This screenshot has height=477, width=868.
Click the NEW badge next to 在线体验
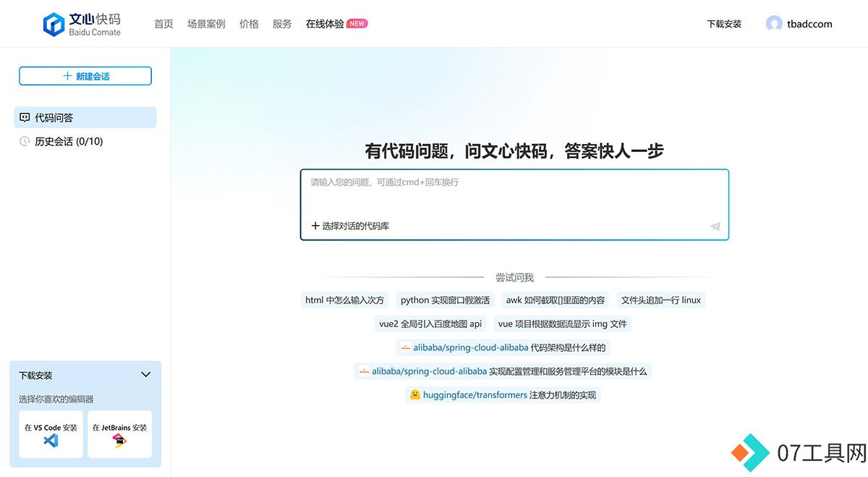pyautogui.click(x=357, y=24)
